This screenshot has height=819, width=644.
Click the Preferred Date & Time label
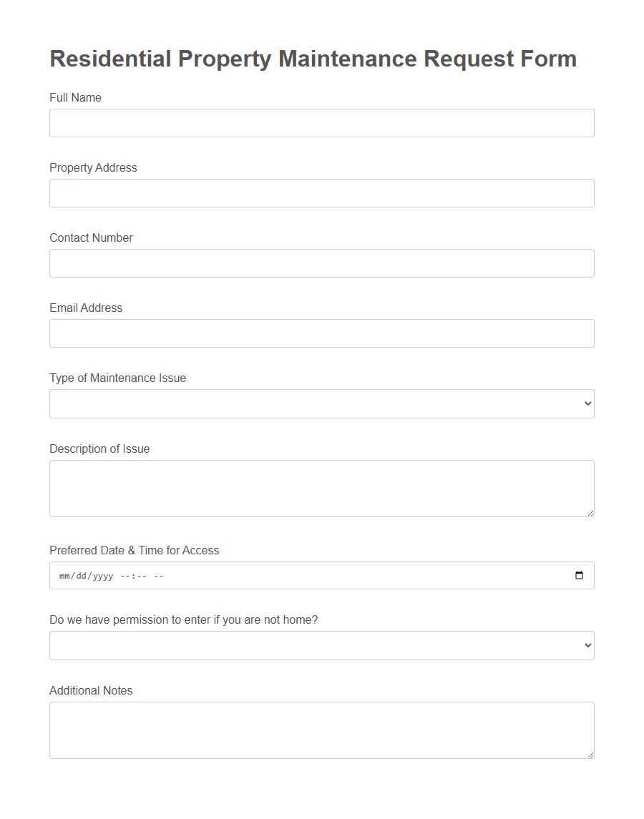(135, 550)
